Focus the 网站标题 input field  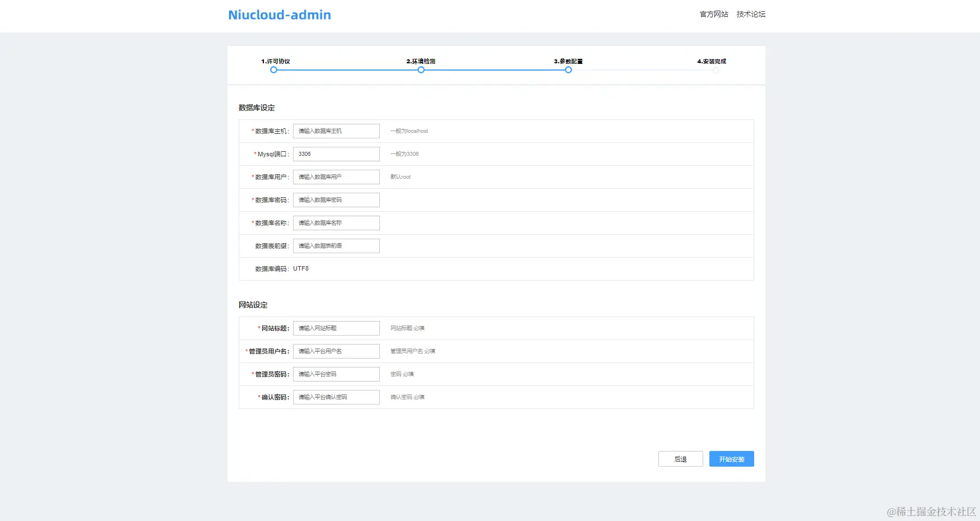pos(336,328)
